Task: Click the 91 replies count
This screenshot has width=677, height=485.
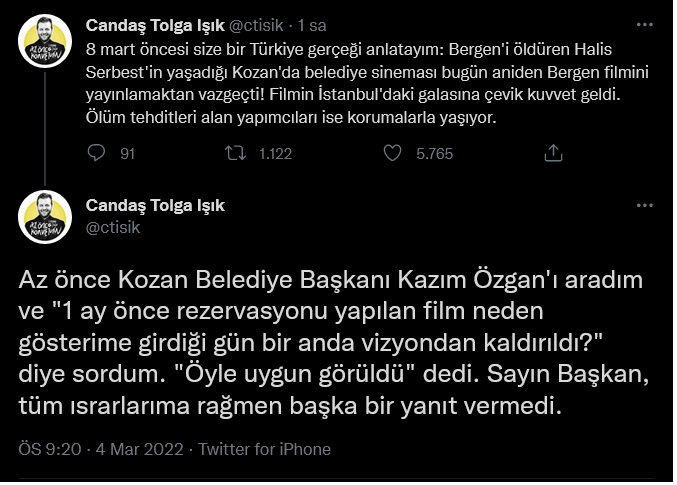Action: 127,154
